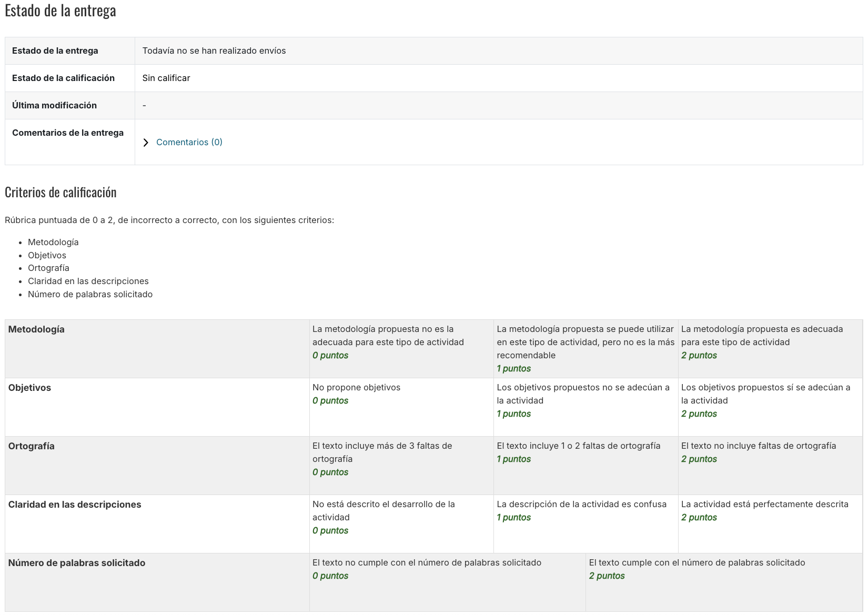Choose 'texto cumple con el número de palabras' cell
868x615 pixels.
tap(724, 581)
